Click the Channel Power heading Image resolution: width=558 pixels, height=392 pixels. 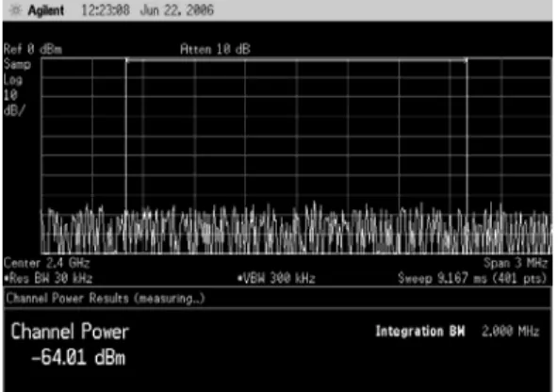coord(70,332)
